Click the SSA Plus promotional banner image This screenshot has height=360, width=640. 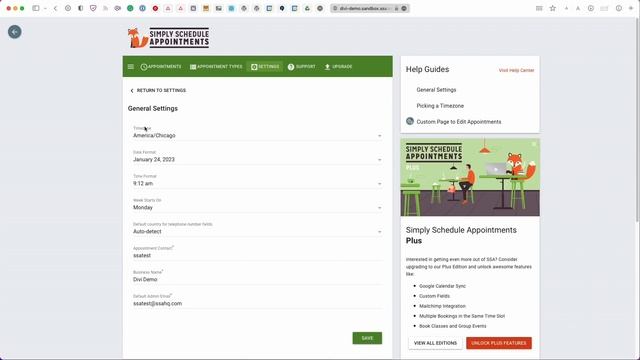coord(470,177)
